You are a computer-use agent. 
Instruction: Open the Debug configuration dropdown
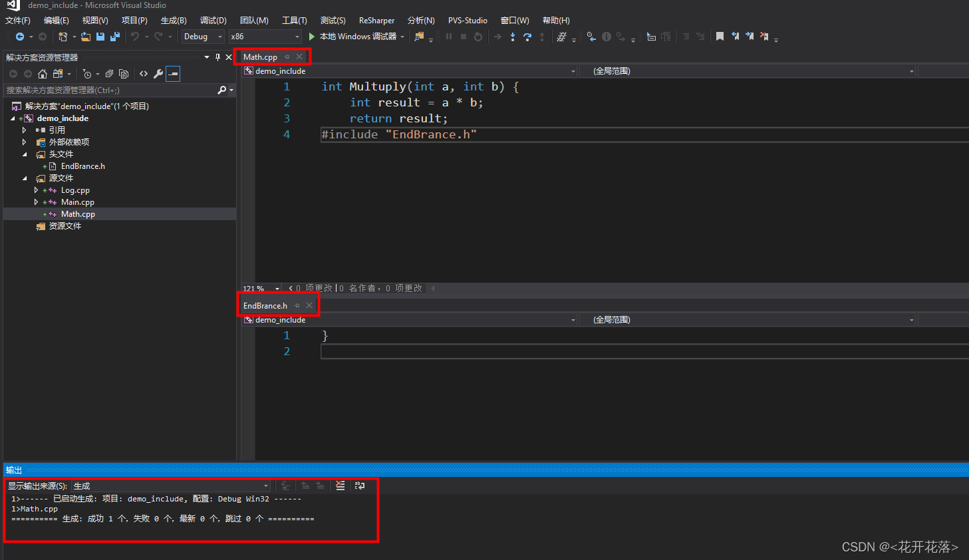coord(204,37)
